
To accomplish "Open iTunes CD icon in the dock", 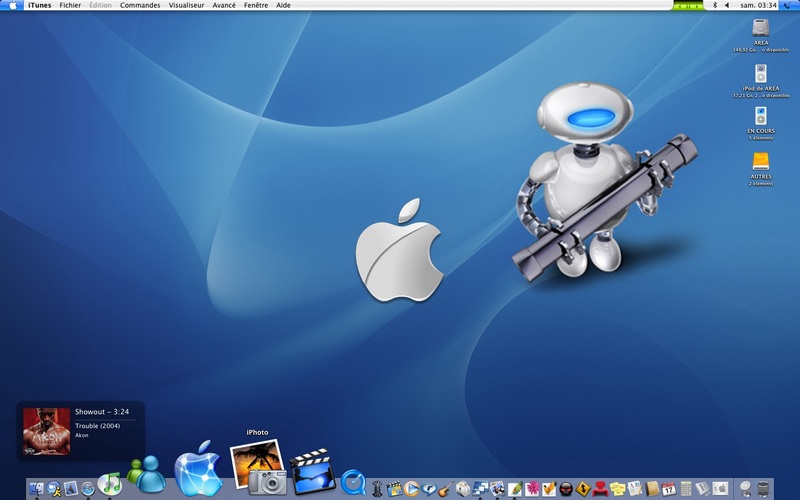I will pos(110,484).
